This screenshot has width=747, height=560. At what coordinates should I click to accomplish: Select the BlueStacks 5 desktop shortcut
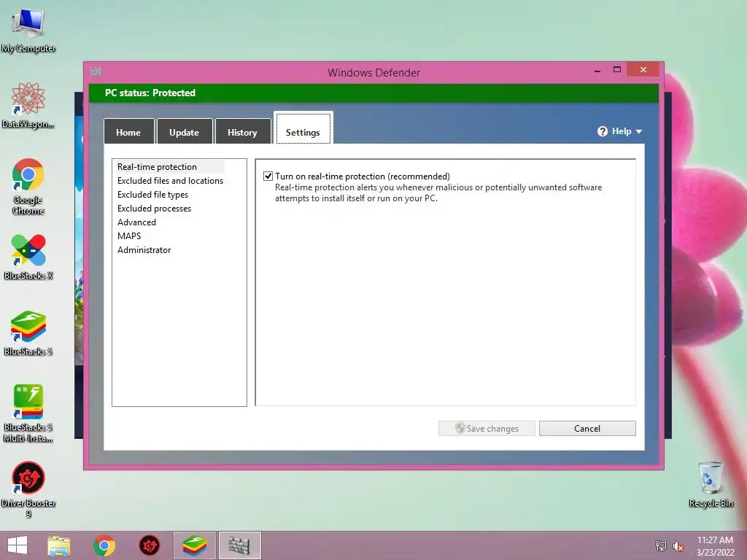click(28, 333)
